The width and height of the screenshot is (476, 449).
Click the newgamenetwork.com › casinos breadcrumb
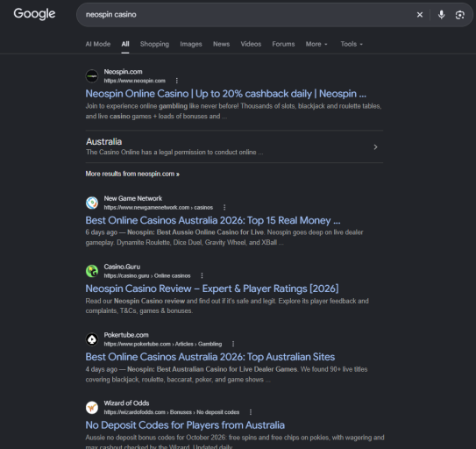158,207
